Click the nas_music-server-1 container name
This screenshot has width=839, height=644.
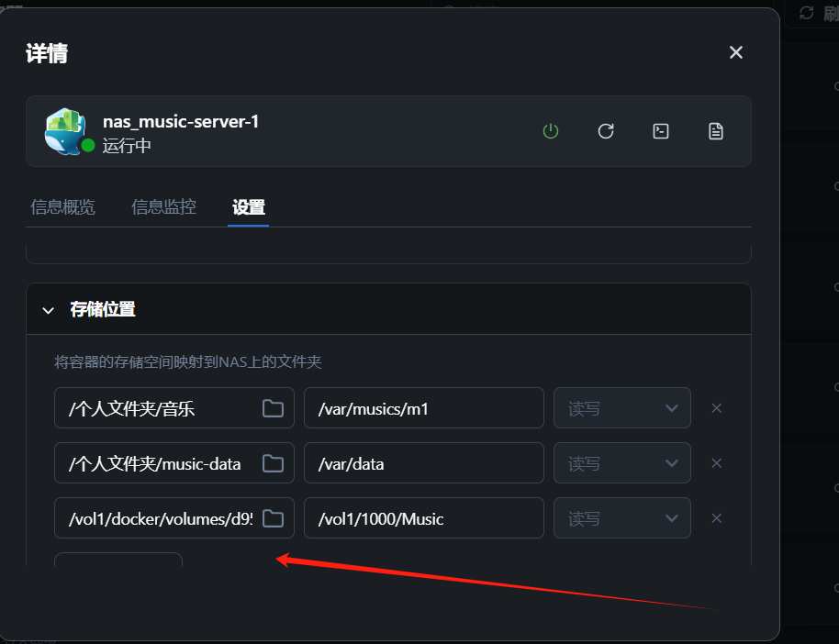[181, 122]
